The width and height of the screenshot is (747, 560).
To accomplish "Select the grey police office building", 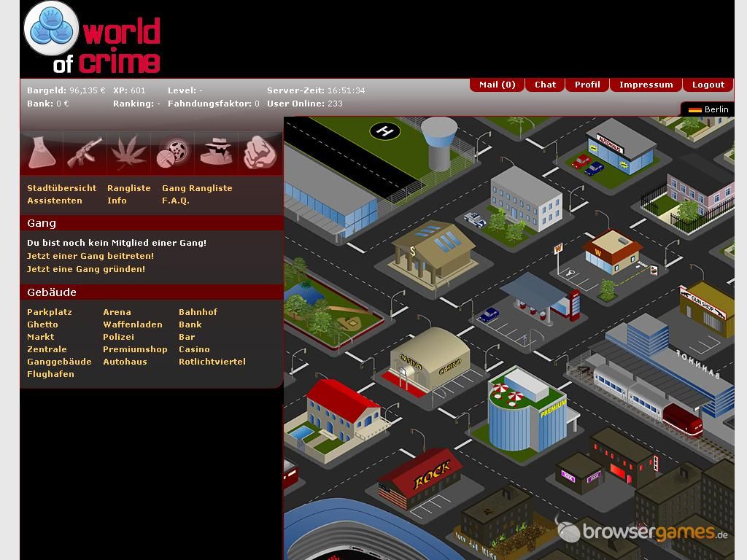I will point(527,199).
